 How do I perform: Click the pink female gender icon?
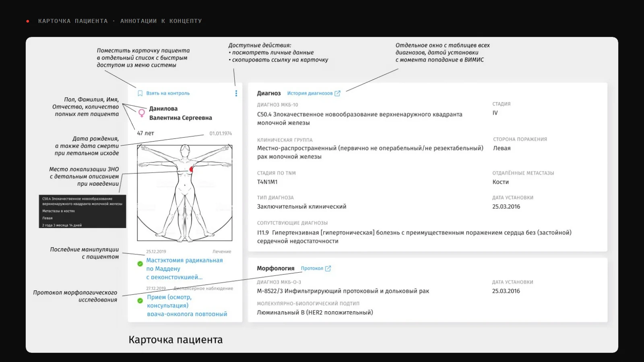[x=142, y=113]
